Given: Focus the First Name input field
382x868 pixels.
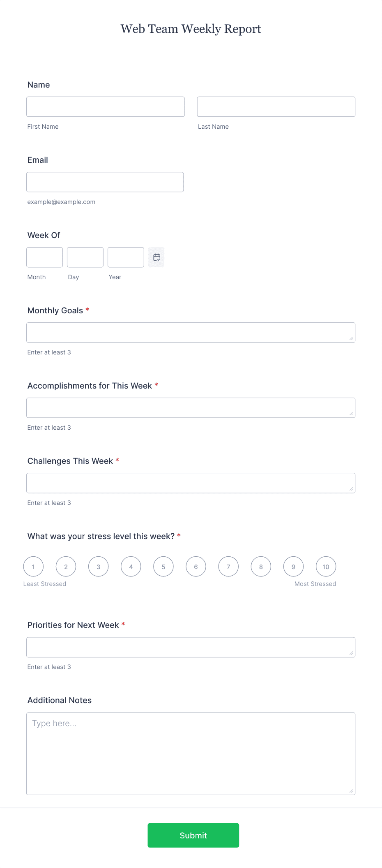Looking at the screenshot, I should [x=106, y=107].
